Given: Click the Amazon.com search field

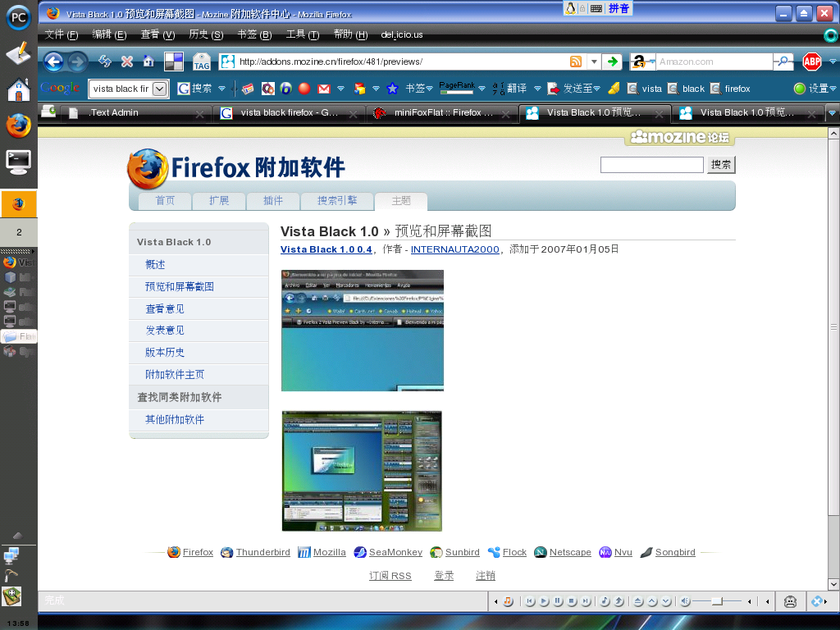Looking at the screenshot, I should (x=714, y=62).
